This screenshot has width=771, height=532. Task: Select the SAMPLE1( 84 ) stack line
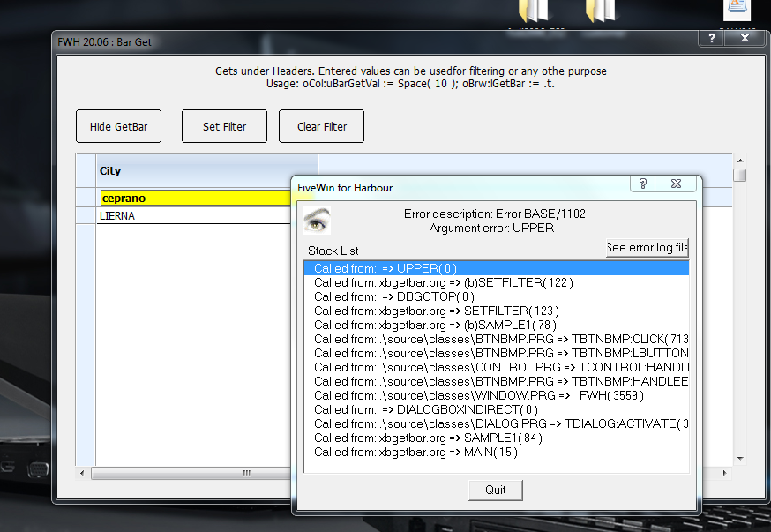(x=496, y=438)
